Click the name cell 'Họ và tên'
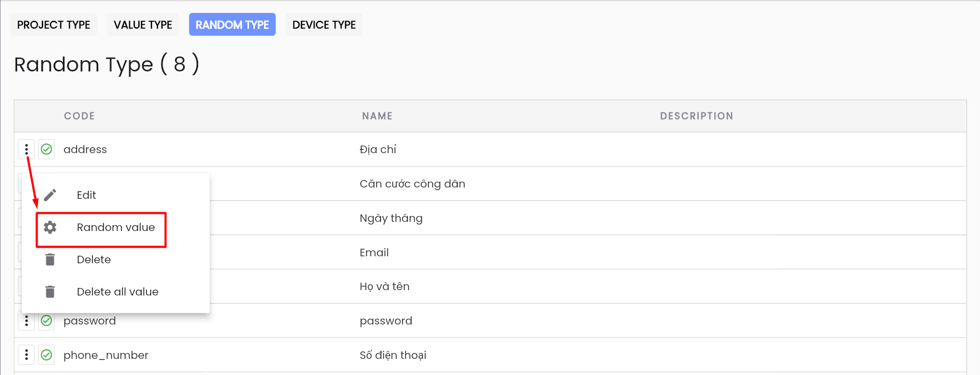This screenshot has height=375, width=980. click(x=384, y=286)
